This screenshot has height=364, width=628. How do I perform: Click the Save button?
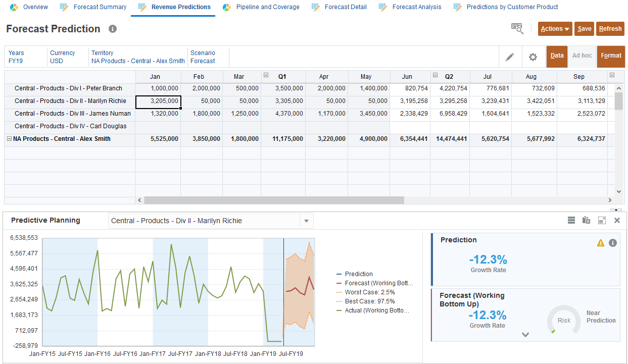point(585,29)
